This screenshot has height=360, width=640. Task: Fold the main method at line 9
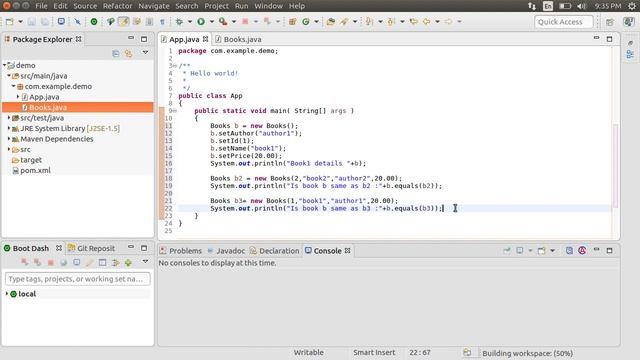click(175, 111)
